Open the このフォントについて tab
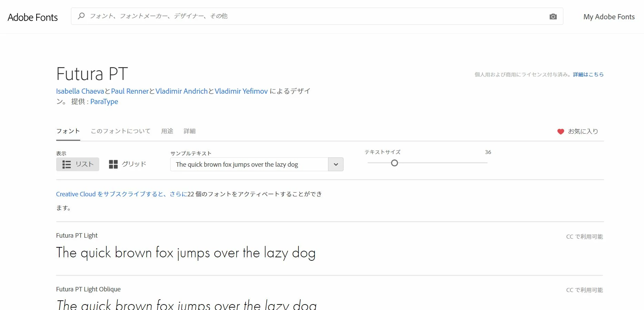 tap(121, 131)
